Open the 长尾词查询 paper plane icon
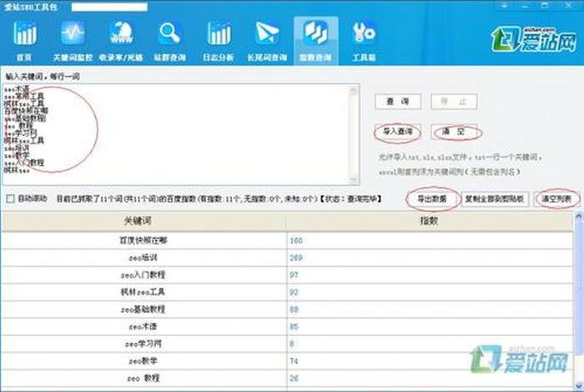The width and height of the screenshot is (584, 392). (x=267, y=41)
